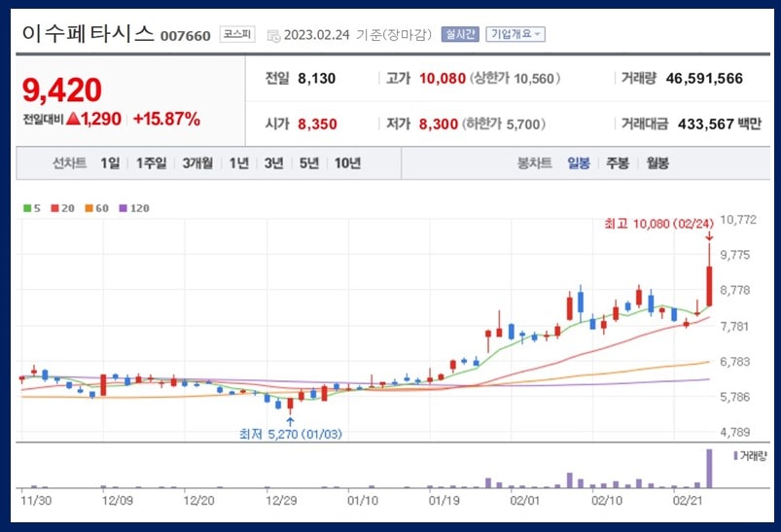Click the 02/21 date axis label

688,500
